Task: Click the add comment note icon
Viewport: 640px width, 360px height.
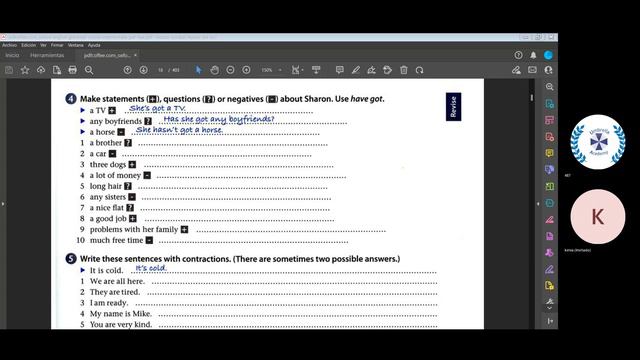Action: 340,70
